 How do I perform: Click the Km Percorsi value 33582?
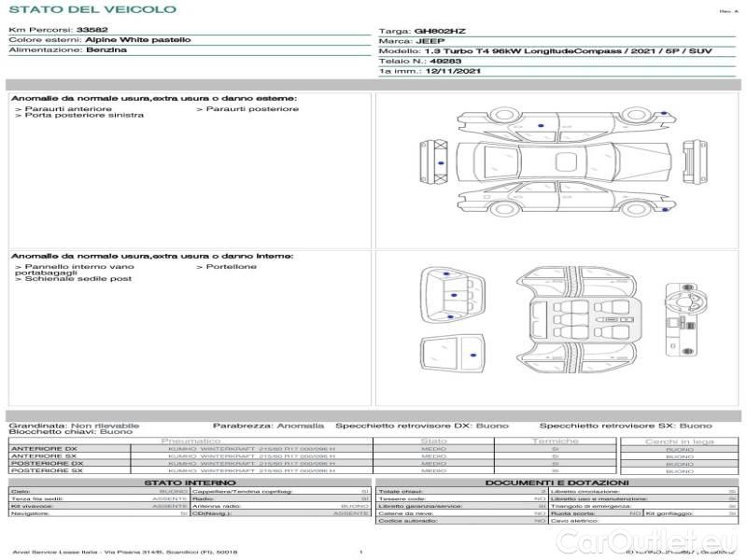point(92,31)
